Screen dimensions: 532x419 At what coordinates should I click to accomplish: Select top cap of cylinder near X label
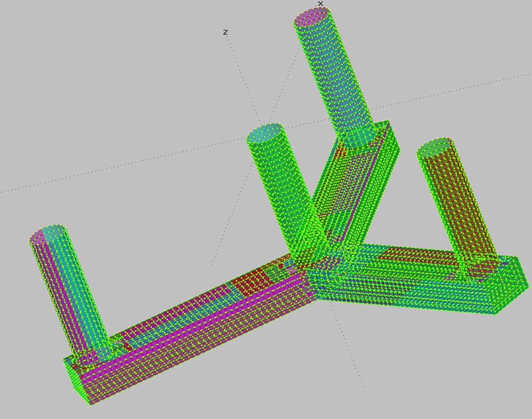[312, 16]
